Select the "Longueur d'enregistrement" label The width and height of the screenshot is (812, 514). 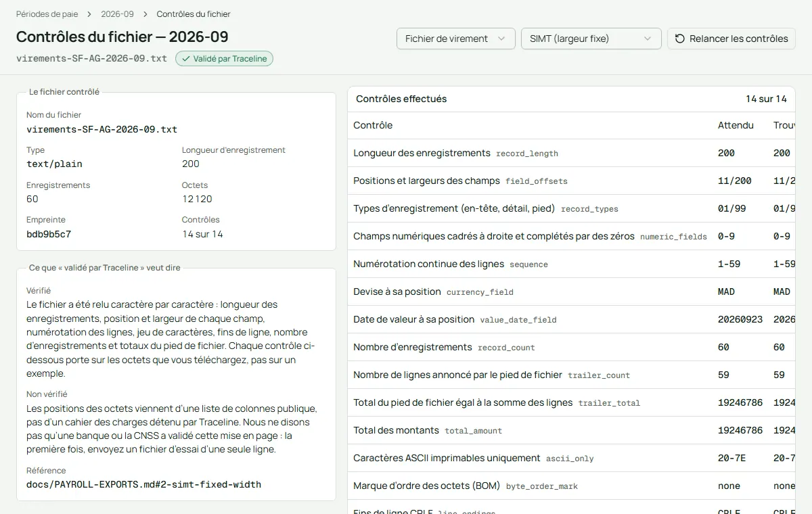tap(233, 150)
